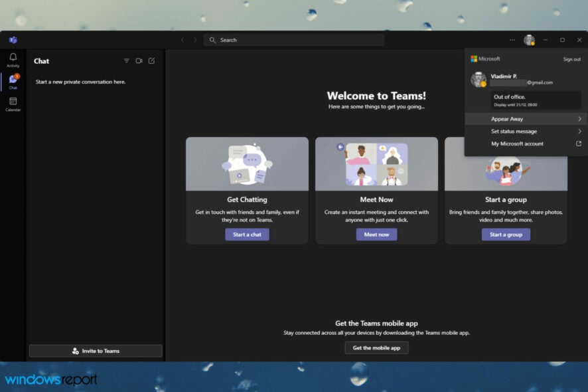Open the Activity bell in the sidebar
Viewport: 588px width, 392px height.
13,60
